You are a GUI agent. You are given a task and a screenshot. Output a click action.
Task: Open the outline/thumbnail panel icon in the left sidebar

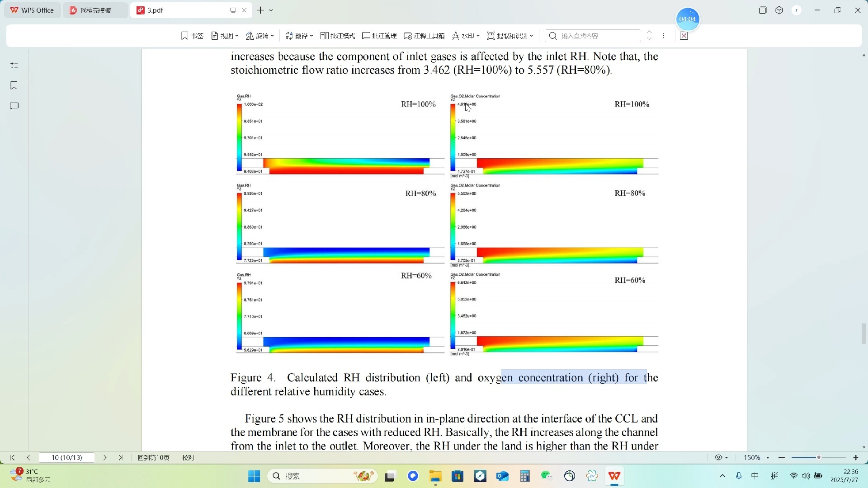click(x=14, y=66)
